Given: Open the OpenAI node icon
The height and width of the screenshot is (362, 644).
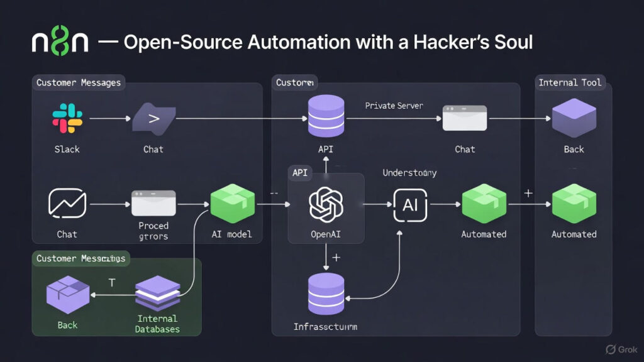Looking at the screenshot, I should [325, 204].
